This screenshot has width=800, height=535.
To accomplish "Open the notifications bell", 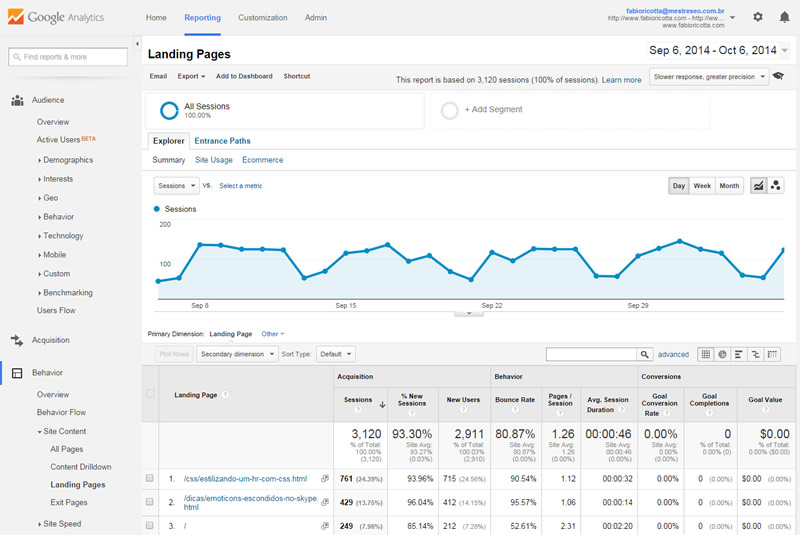I will tap(784, 17).
